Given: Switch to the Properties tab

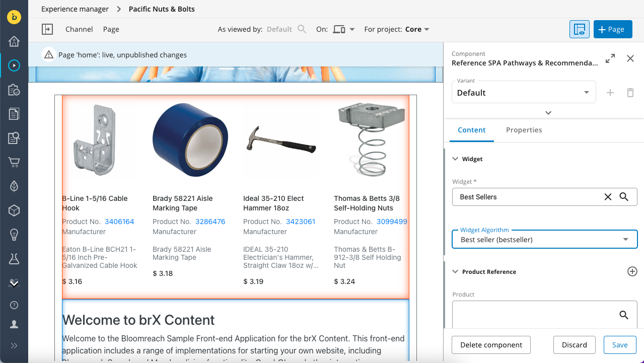Looking at the screenshot, I should 524,130.
